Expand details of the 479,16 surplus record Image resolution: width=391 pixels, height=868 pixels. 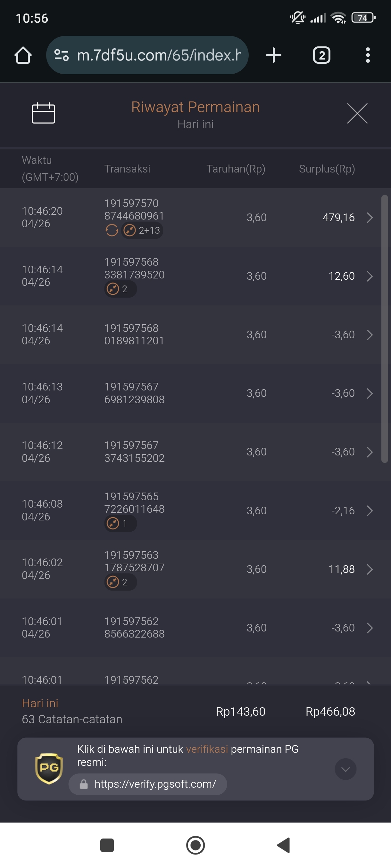tap(370, 217)
